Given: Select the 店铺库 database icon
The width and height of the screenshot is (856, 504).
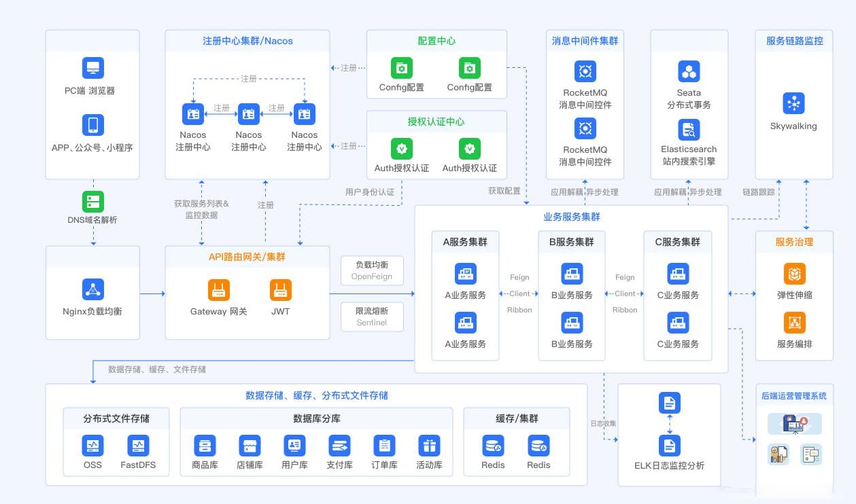Looking at the screenshot, I should pos(250,446).
